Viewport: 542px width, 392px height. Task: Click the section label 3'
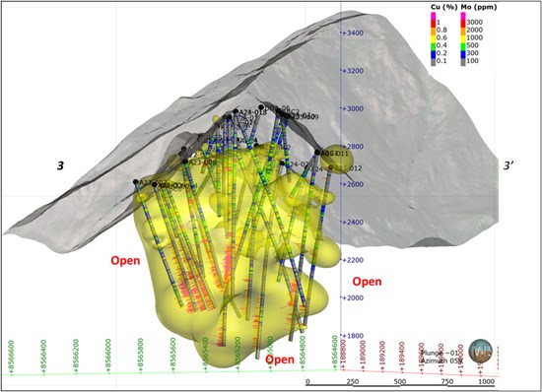pos(508,166)
